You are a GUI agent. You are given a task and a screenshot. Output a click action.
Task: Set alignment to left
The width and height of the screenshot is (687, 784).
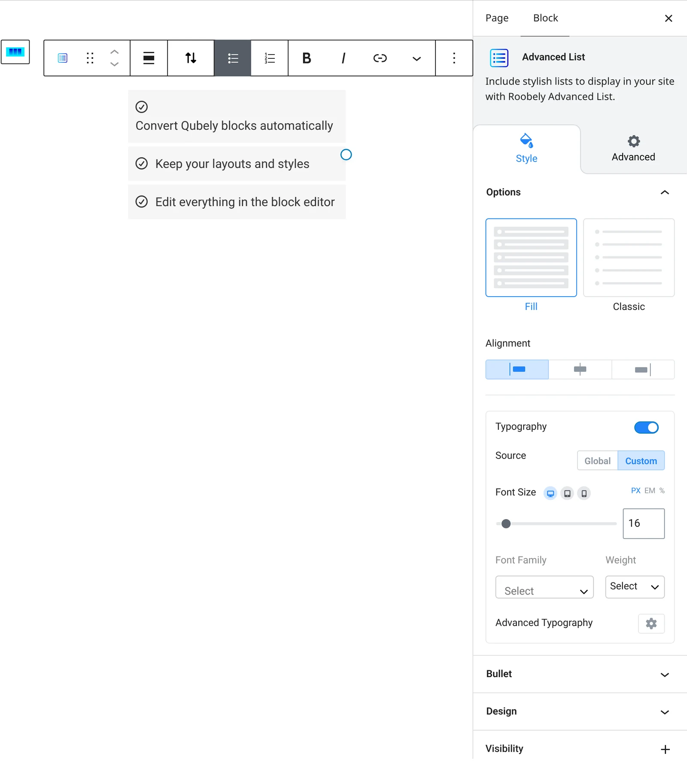pos(517,369)
